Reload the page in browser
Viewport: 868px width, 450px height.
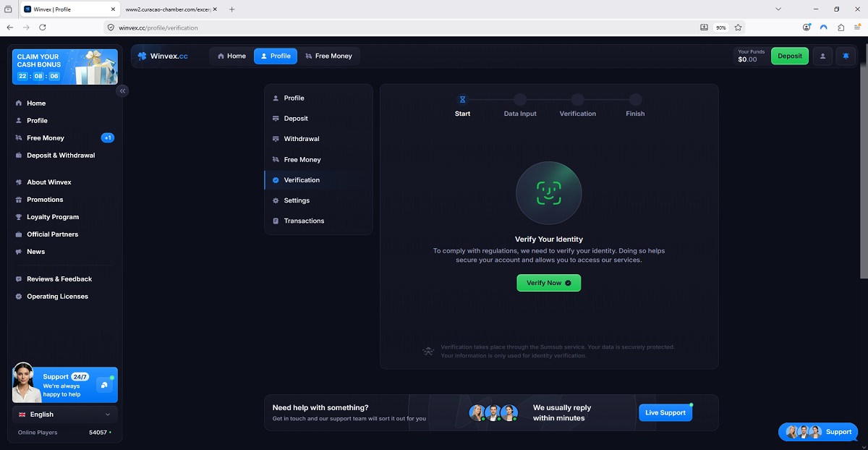(43, 27)
